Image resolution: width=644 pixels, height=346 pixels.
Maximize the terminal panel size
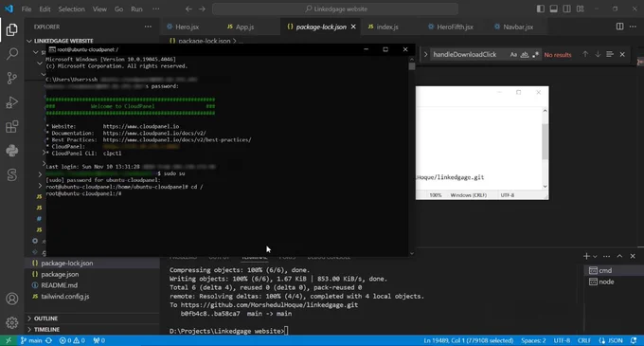[x=619, y=256]
